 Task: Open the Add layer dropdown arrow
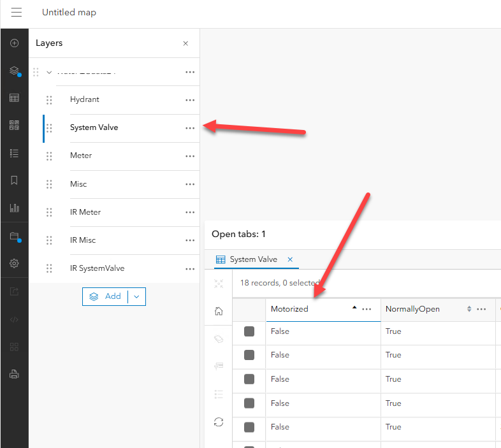[x=136, y=296]
